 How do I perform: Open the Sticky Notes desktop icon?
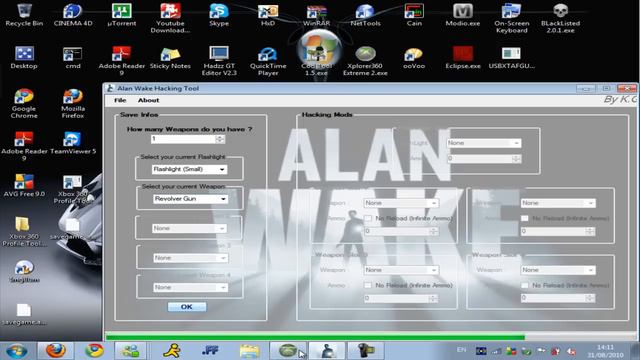tap(170, 57)
